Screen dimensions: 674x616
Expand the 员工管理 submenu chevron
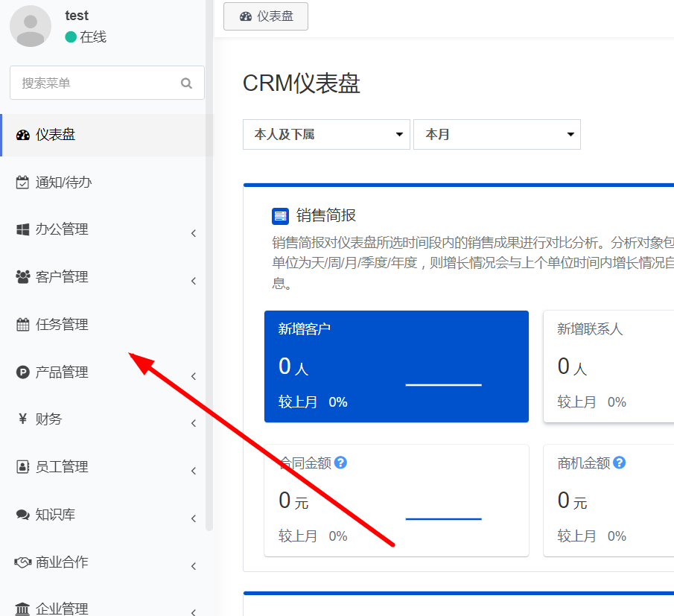[x=194, y=471]
